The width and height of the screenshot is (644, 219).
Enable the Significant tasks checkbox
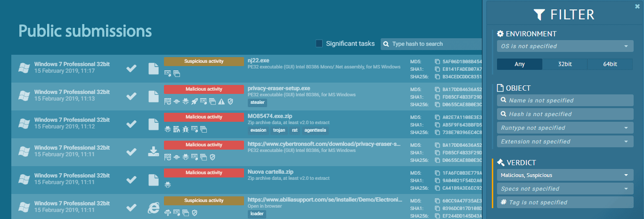click(x=319, y=43)
